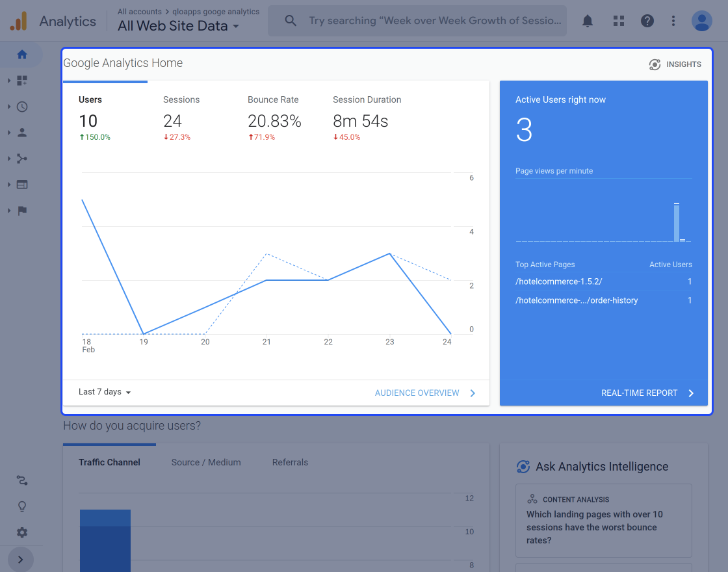The width and height of the screenshot is (728, 572).
Task: Click the 150.0% users change value
Action: (x=95, y=137)
